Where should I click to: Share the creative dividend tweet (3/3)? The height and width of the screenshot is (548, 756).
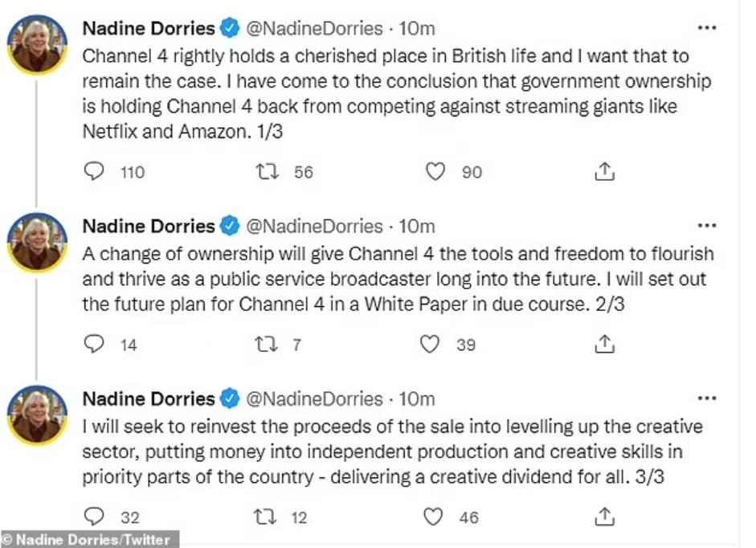(x=604, y=517)
